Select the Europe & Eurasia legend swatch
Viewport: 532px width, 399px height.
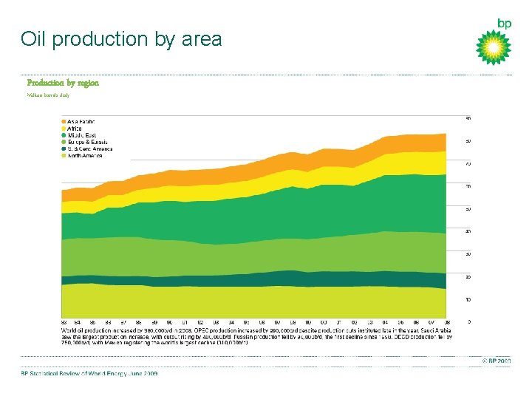(x=64, y=142)
